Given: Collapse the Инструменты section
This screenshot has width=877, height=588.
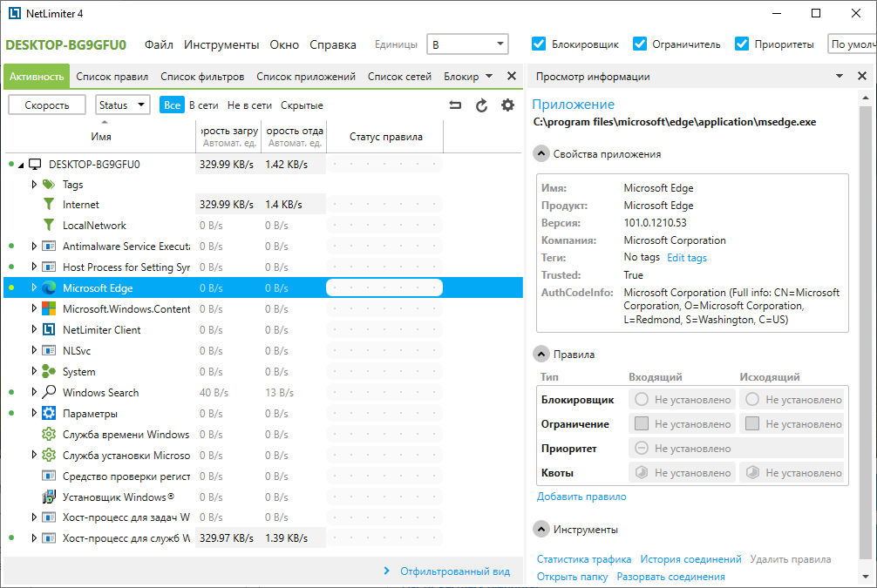Looking at the screenshot, I should click(x=540, y=529).
